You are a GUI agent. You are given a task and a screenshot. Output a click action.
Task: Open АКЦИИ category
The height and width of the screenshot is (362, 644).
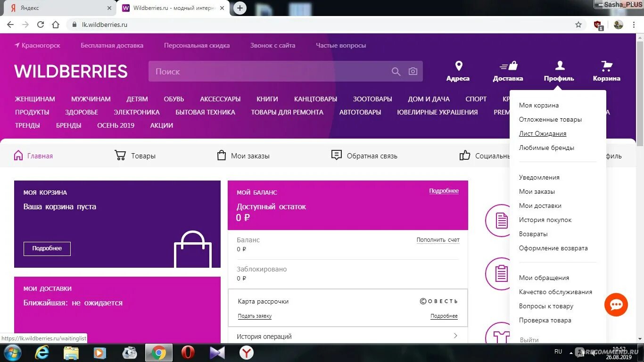[162, 125]
